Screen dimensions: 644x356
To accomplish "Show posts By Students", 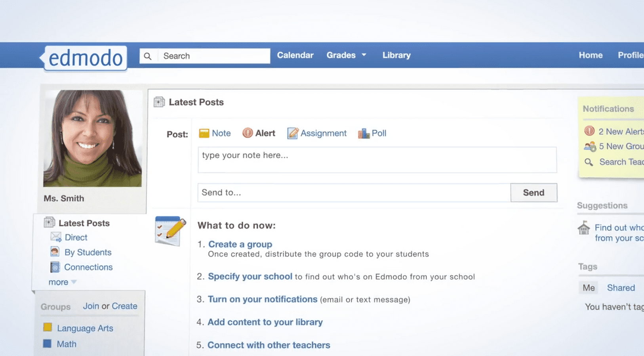I will pos(88,252).
